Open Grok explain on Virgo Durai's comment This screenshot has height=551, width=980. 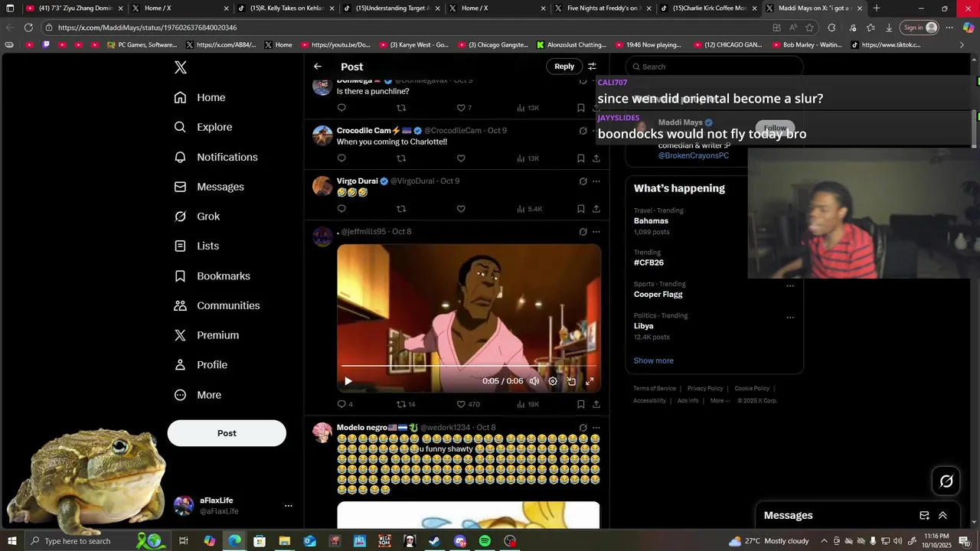tap(583, 181)
